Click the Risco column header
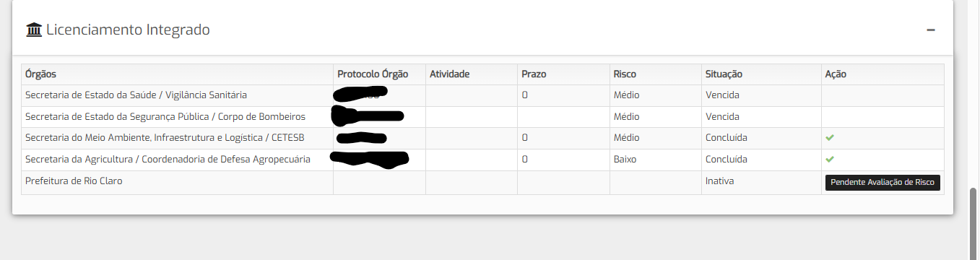 click(625, 74)
